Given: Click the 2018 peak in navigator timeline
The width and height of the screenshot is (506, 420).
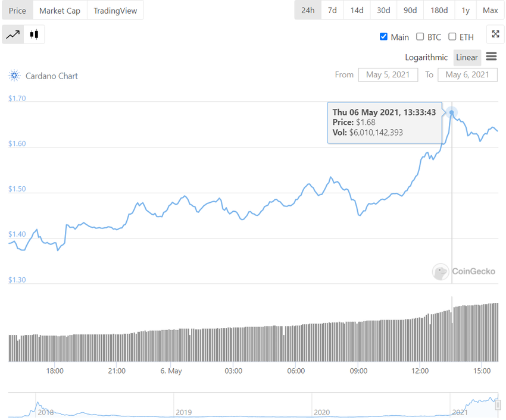Looking at the screenshot, I should [x=38, y=403].
